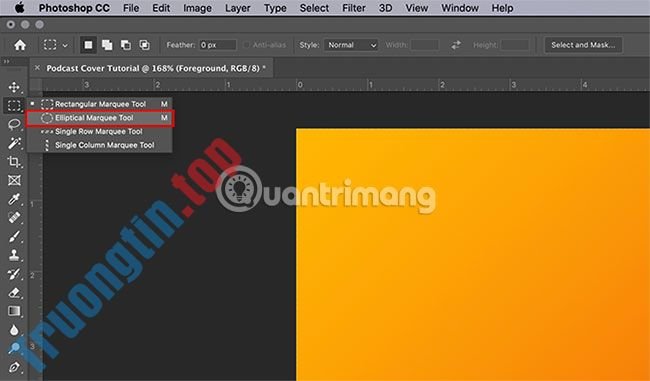
Task: Select the Clone Stamp tool
Action: click(14, 255)
